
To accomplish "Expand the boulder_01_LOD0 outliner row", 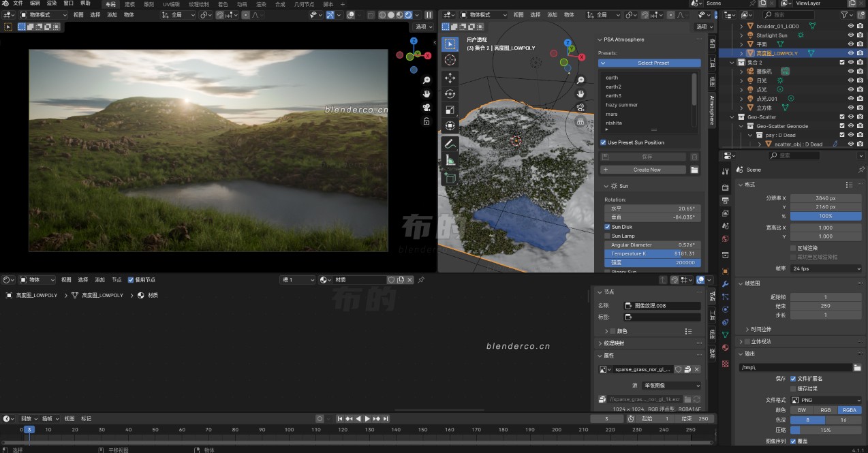I will point(741,26).
